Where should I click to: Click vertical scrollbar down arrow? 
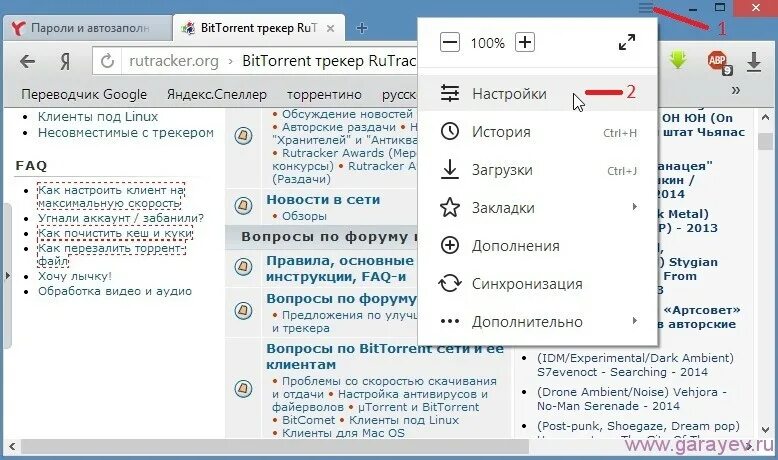765,429
